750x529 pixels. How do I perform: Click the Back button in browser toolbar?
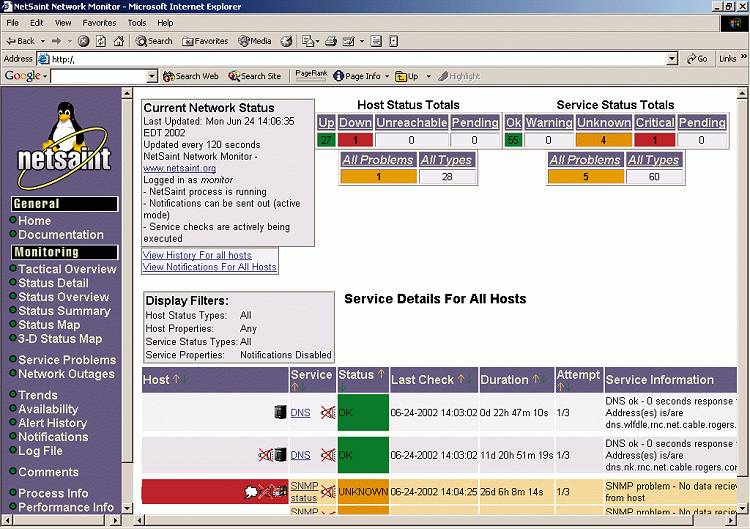(x=20, y=41)
